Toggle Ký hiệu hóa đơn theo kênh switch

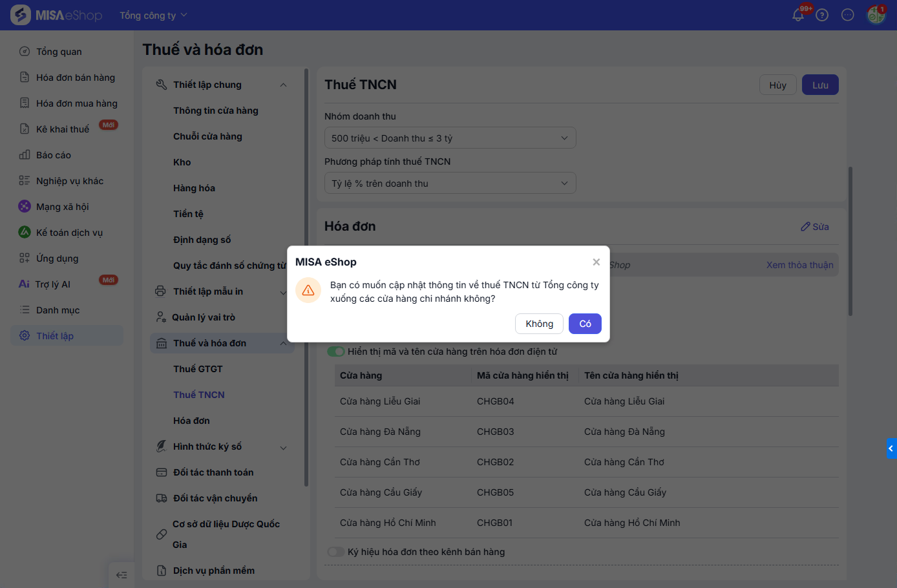coord(335,552)
